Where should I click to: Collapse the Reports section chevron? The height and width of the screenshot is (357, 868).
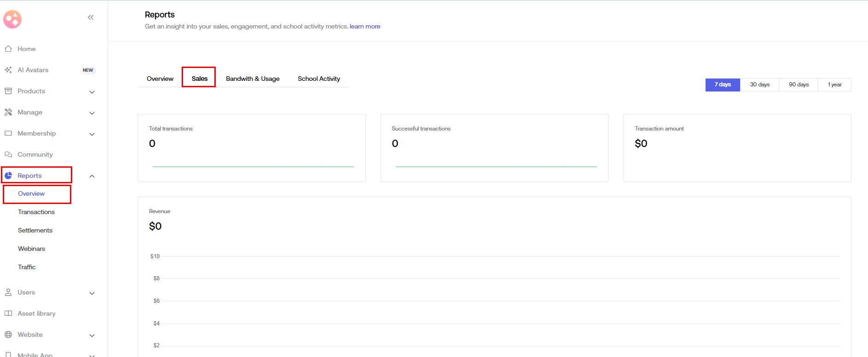[x=92, y=176]
